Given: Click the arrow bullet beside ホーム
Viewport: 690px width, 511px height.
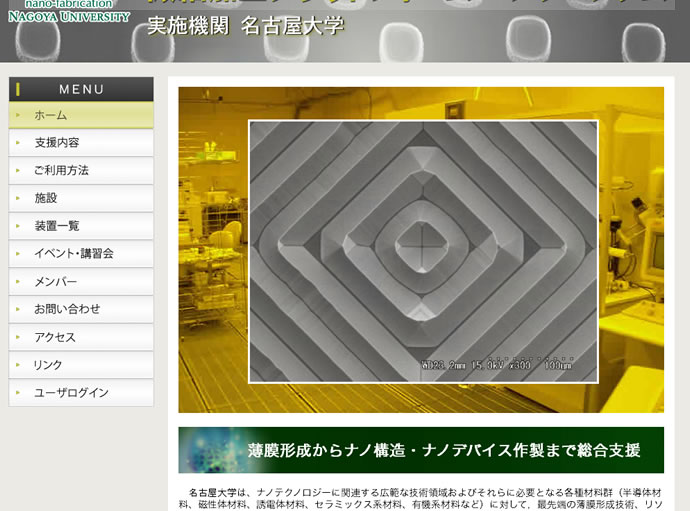Looking at the screenshot, I should [17, 115].
